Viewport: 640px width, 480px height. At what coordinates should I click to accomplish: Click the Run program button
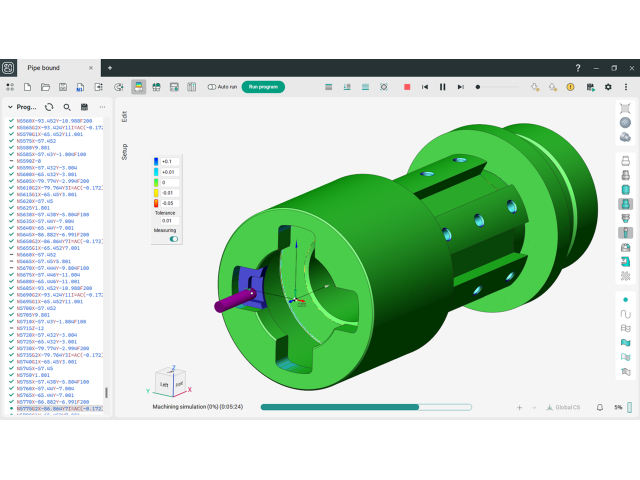[x=263, y=87]
